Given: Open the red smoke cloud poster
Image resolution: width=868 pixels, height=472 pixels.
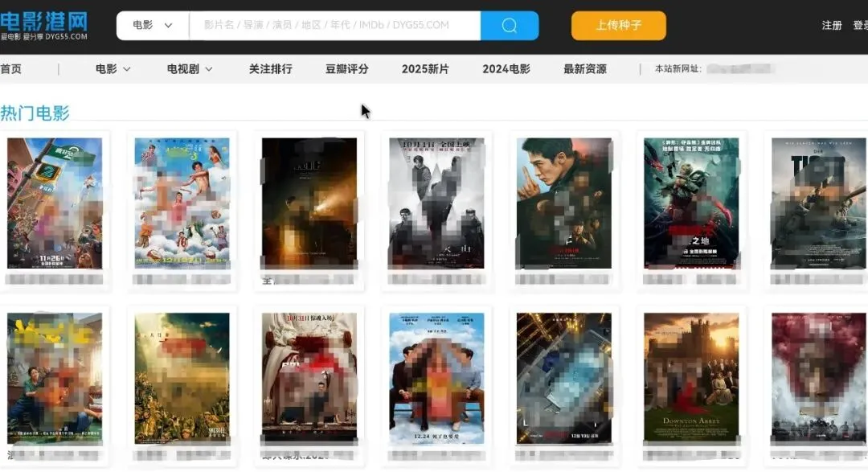Looking at the screenshot, I should point(819,379).
